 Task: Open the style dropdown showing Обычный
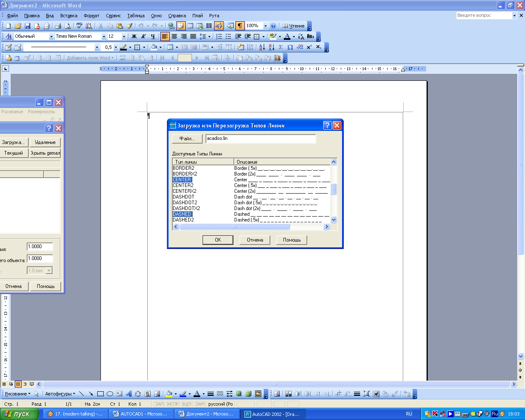click(x=51, y=37)
